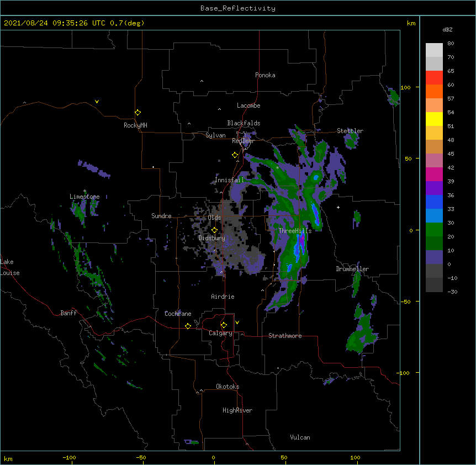Click the white star marker above Limestone
This screenshot has width=476, height=465.
pyautogui.click(x=84, y=191)
